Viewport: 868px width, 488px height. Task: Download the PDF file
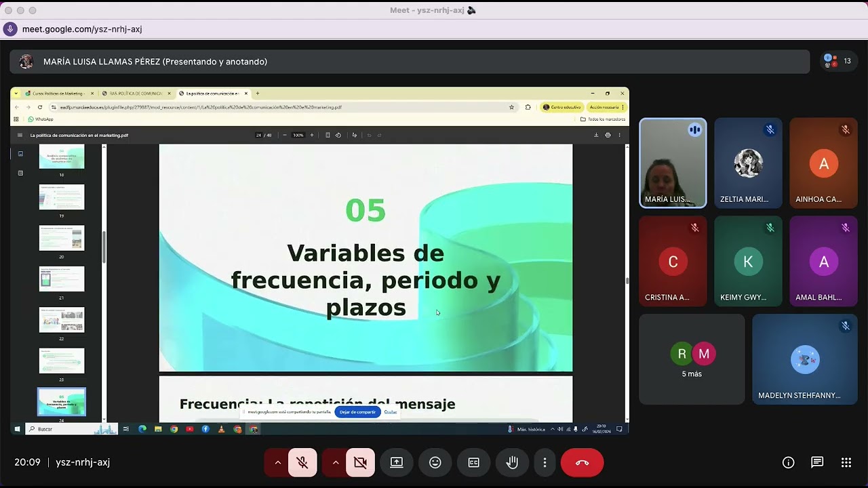pos(596,135)
